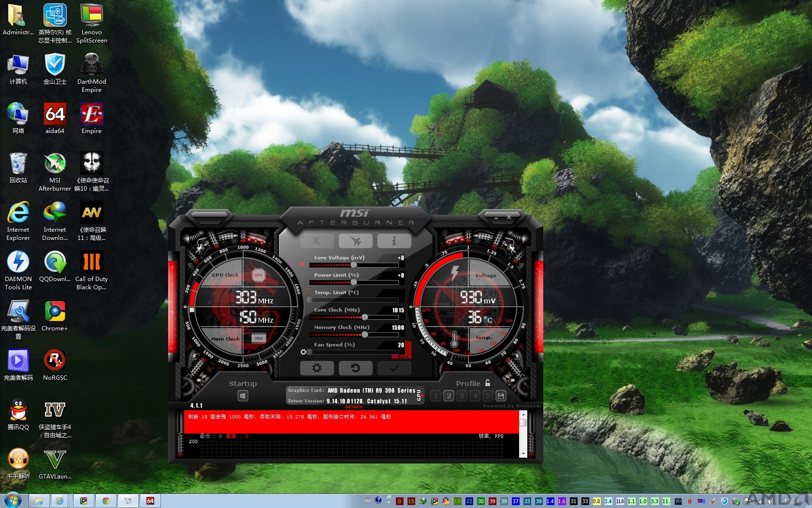Screen dimensions: 812x508
Task: Select the QQDownload desktop icon
Action: (x=55, y=267)
